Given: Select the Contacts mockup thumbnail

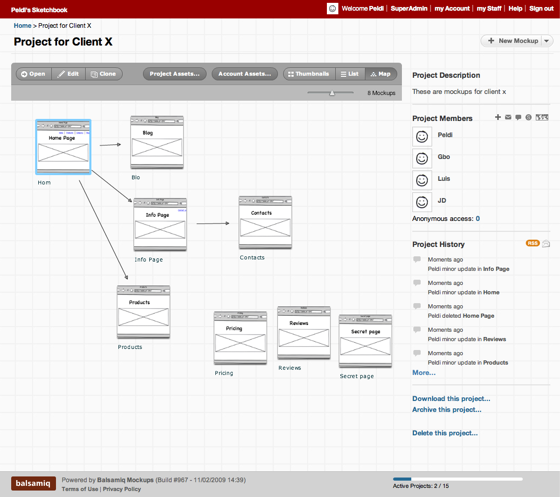Looking at the screenshot, I should [x=265, y=222].
